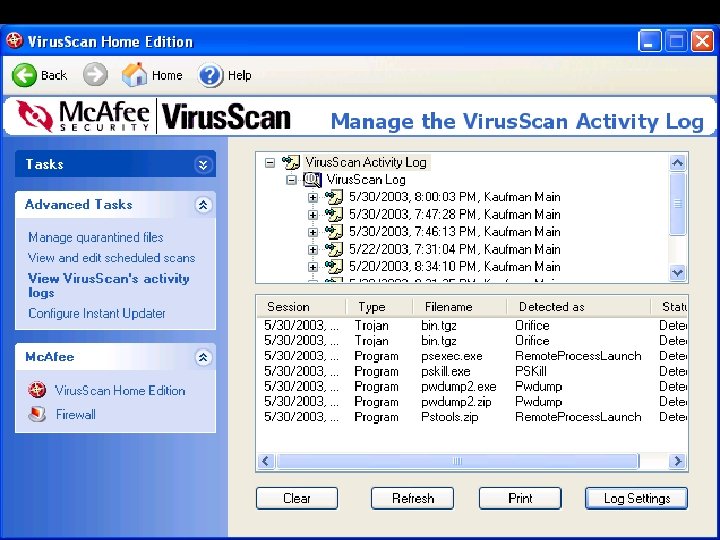Click the VirusScan title bar icon

pos(15,41)
